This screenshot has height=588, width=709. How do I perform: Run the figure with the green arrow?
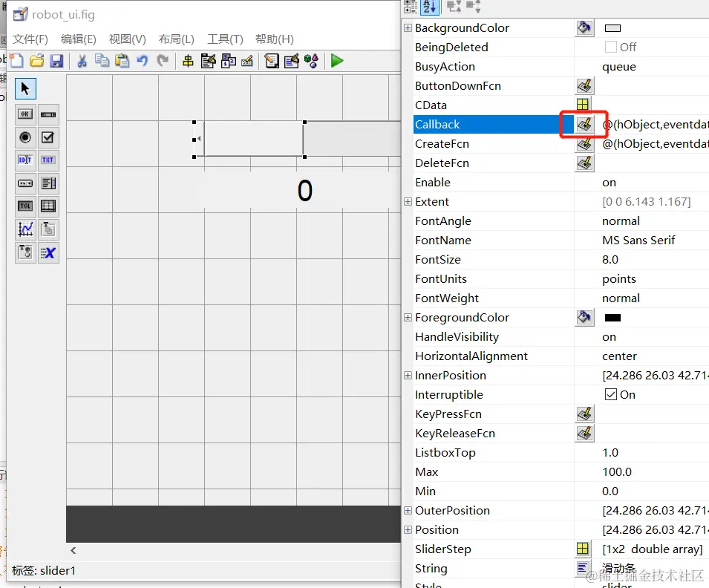pos(337,61)
